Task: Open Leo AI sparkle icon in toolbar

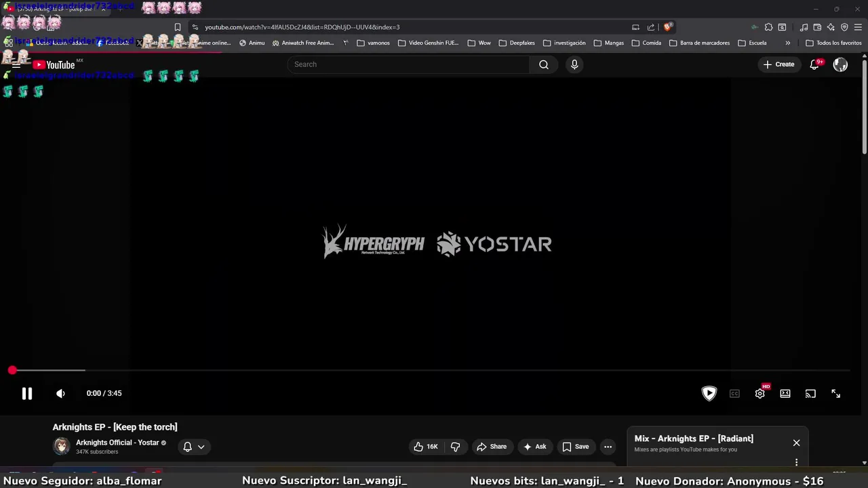Action: 831,27
